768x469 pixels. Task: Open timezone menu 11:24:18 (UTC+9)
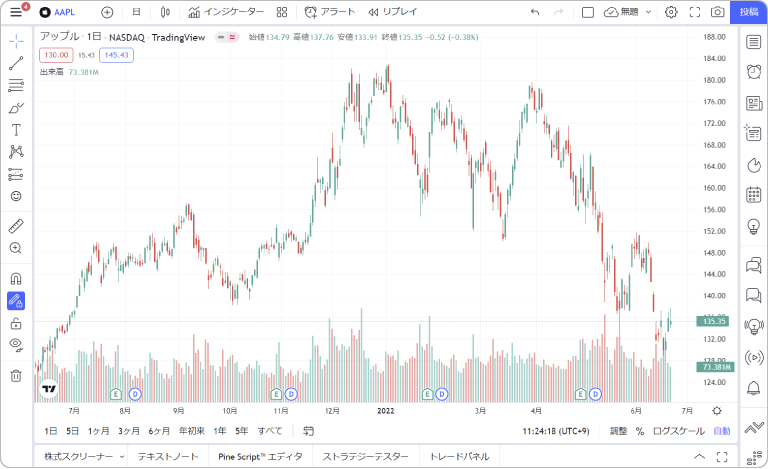556,431
